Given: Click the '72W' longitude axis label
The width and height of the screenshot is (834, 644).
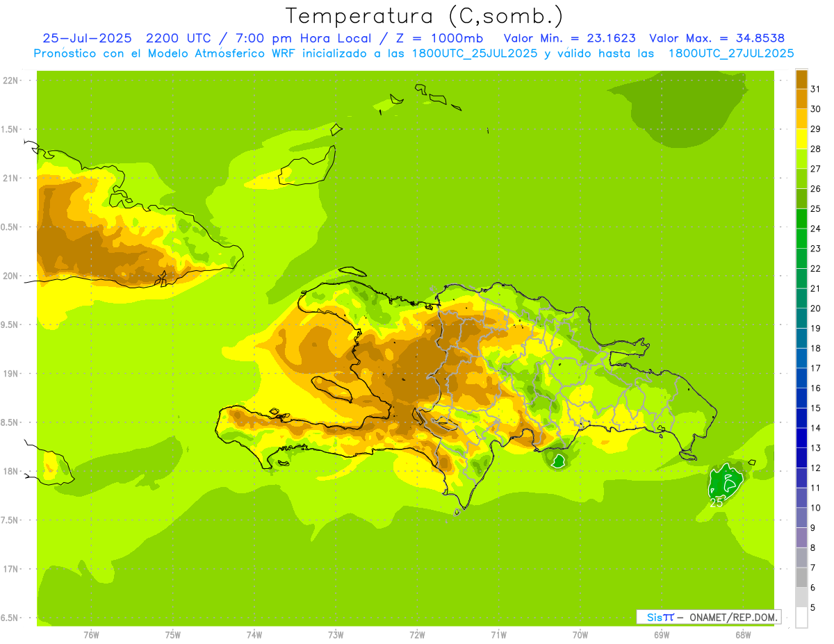Looking at the screenshot, I should pos(417,635).
